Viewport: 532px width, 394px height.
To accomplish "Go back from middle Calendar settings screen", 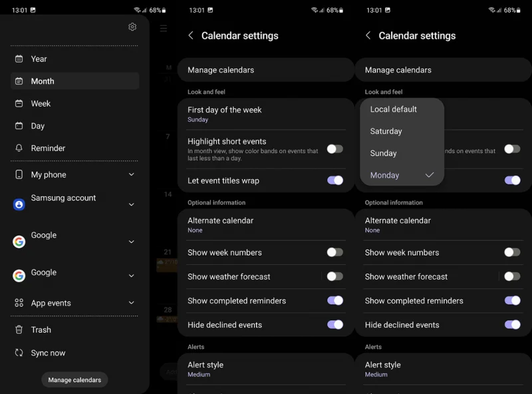I will click(191, 35).
